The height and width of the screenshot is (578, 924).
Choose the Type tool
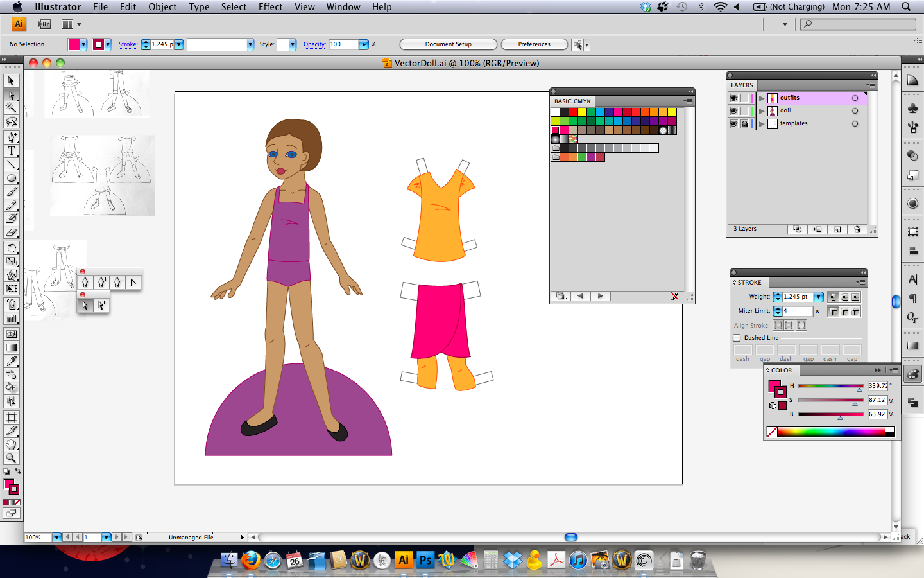point(10,151)
